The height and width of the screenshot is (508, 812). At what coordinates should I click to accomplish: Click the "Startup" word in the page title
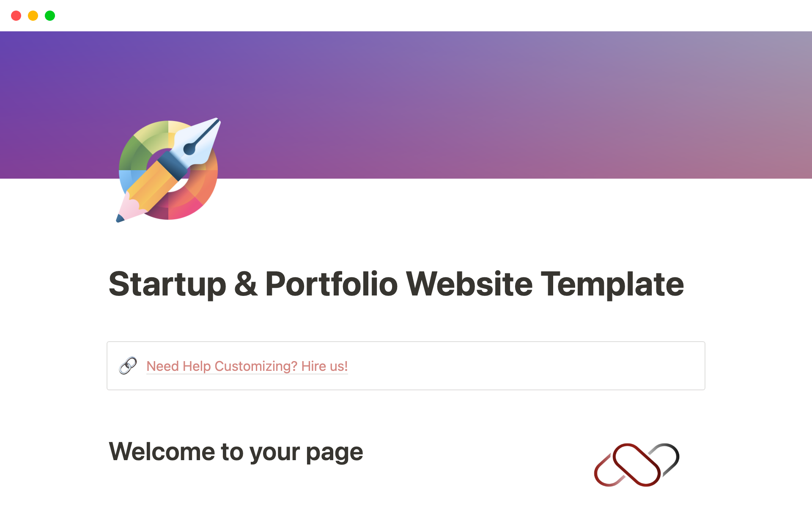[x=167, y=284]
